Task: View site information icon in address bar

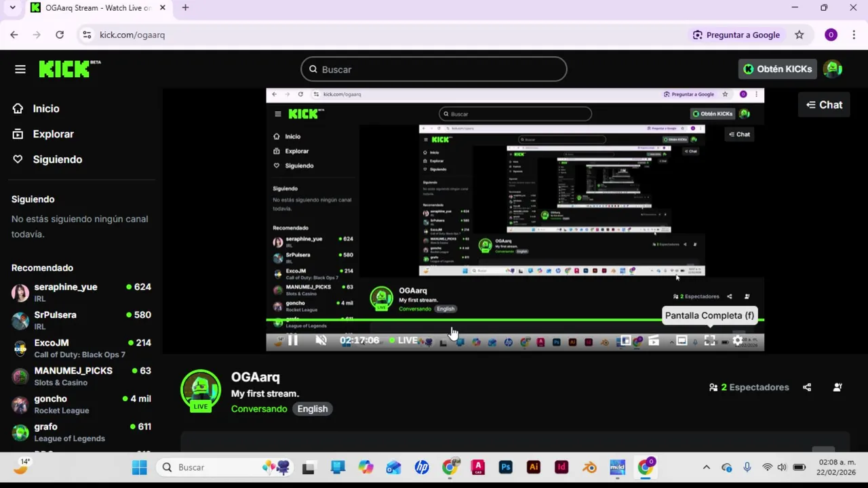Action: 86,35
